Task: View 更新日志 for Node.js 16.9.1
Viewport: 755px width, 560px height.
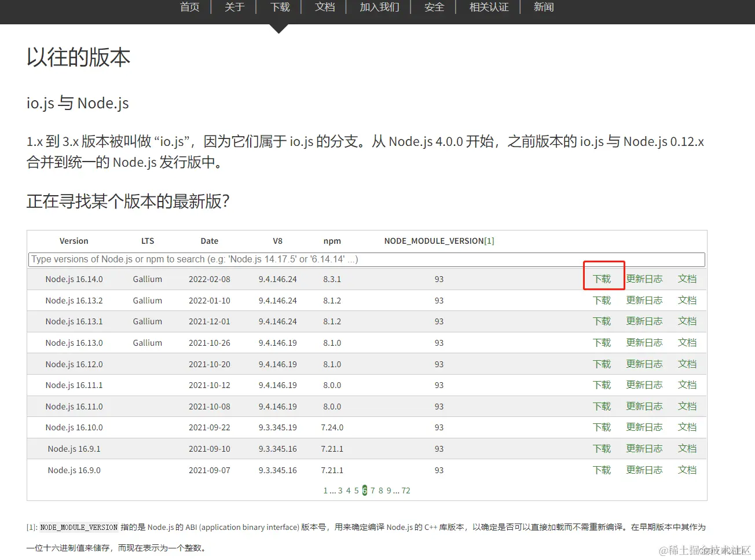Action: tap(644, 449)
